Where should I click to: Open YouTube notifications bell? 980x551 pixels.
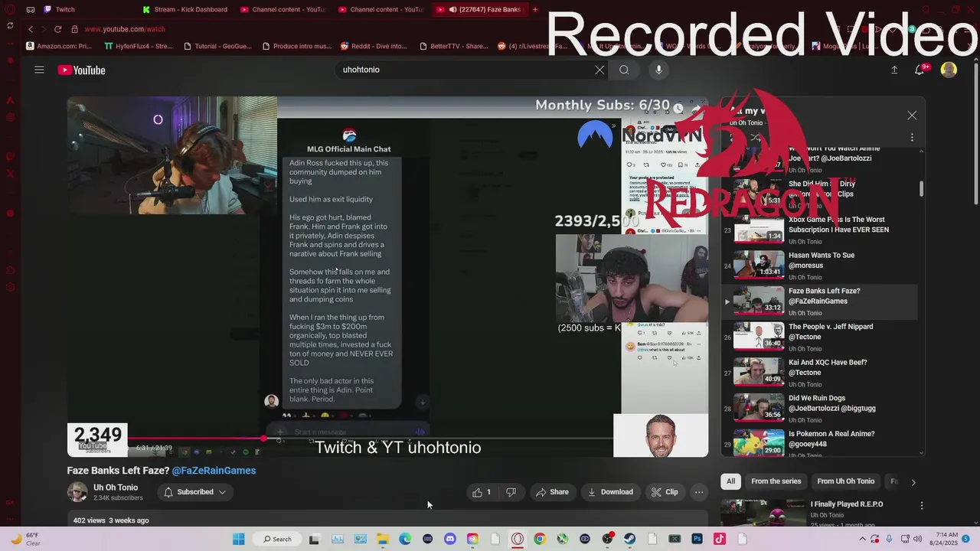920,70
